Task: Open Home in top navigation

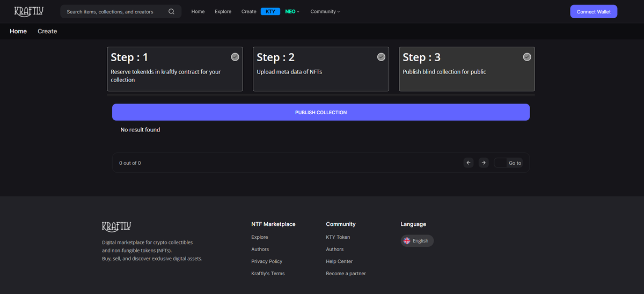Action: click(198, 11)
